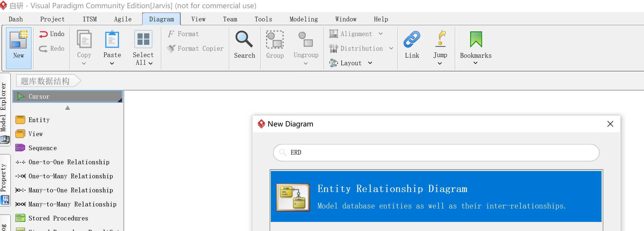Expand the Layout dropdown
The width and height of the screenshot is (644, 231).
point(370,63)
